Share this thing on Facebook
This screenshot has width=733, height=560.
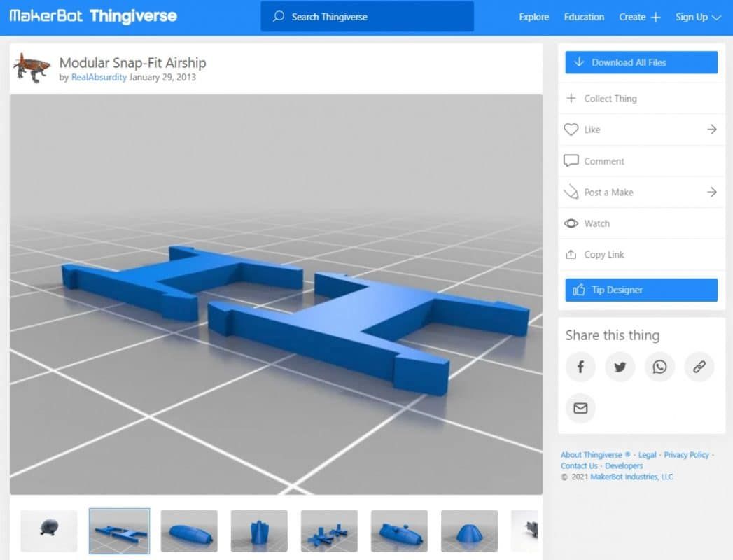click(580, 367)
